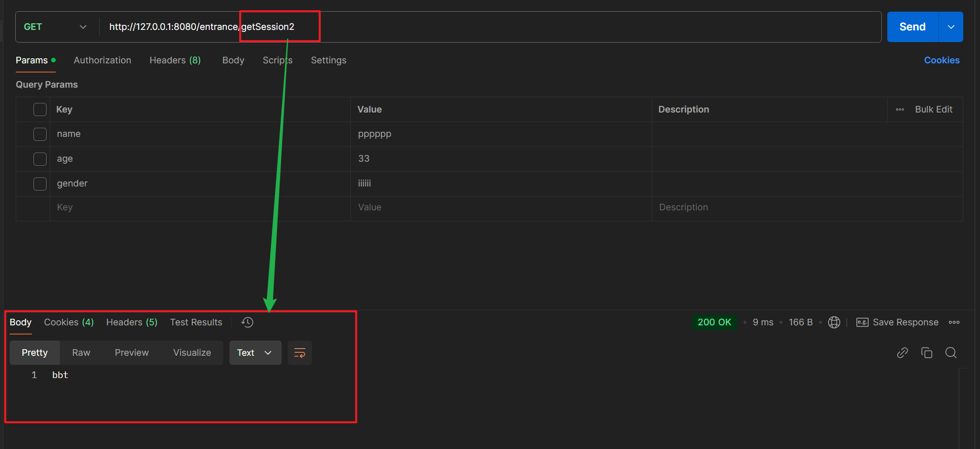Click the 'bbt' response text
The width and height of the screenshot is (980, 449).
(60, 375)
